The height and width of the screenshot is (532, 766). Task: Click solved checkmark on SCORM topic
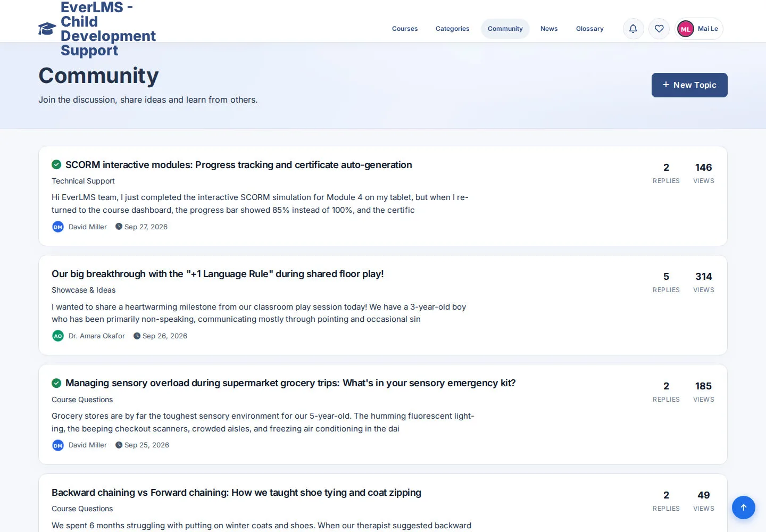(x=56, y=164)
